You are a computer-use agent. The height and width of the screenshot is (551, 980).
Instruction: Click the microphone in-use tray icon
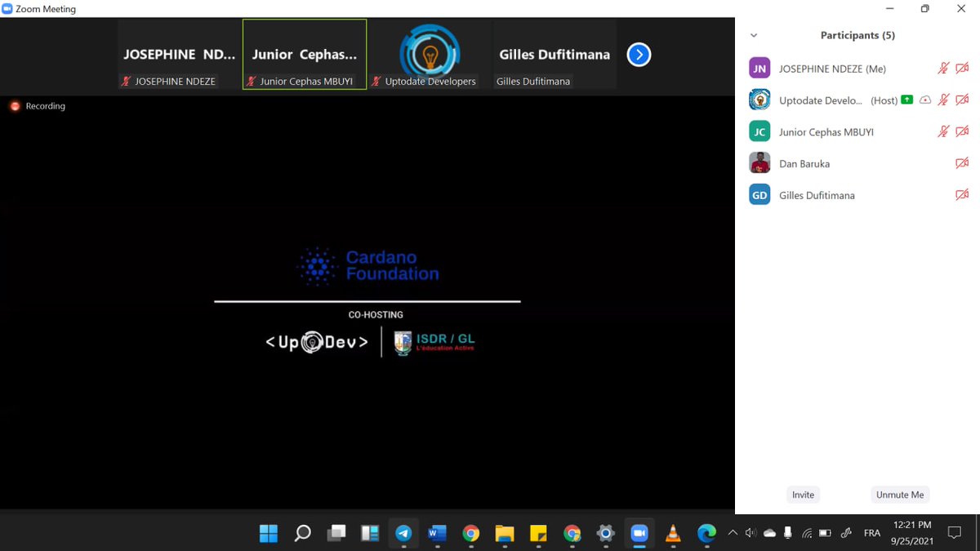787,533
